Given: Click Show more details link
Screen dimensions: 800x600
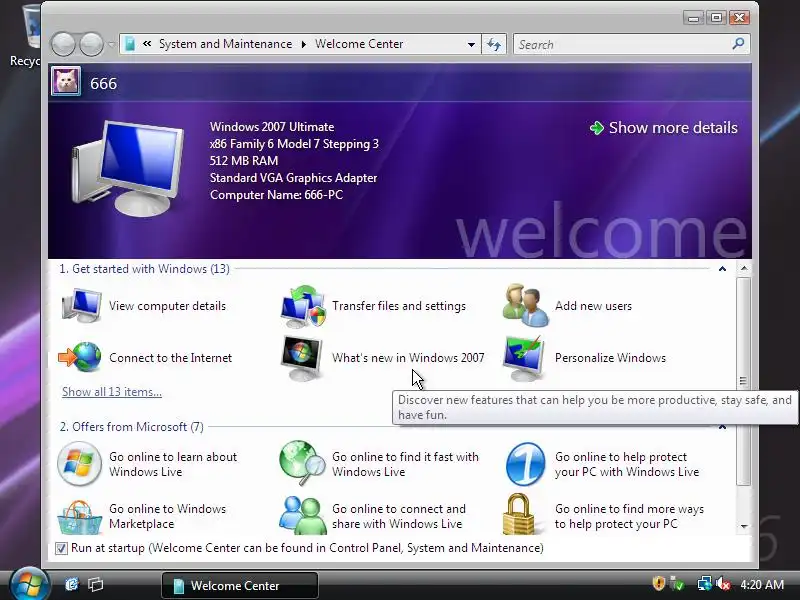Looking at the screenshot, I should click(x=673, y=128).
